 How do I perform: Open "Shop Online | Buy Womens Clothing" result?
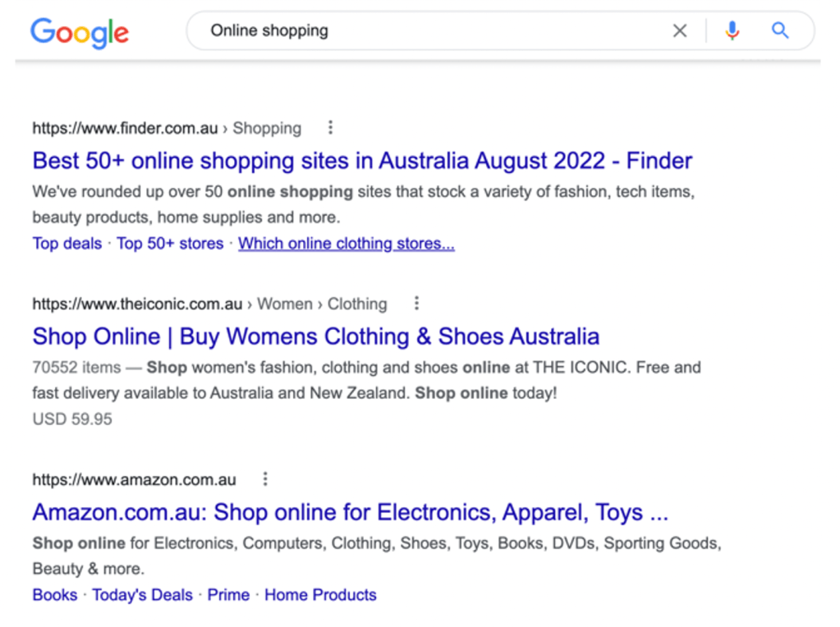(315, 336)
